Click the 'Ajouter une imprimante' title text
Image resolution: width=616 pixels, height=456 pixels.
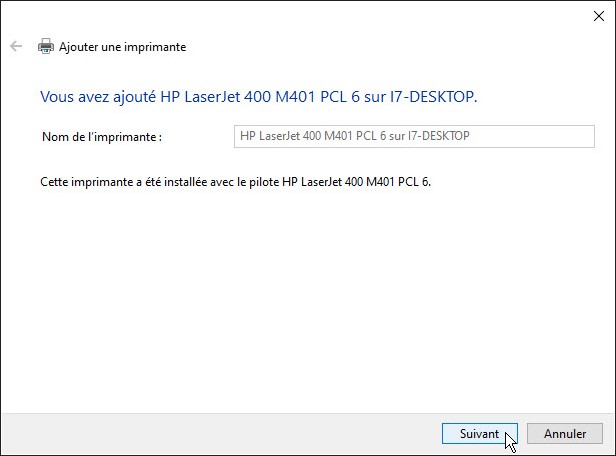pos(122,47)
